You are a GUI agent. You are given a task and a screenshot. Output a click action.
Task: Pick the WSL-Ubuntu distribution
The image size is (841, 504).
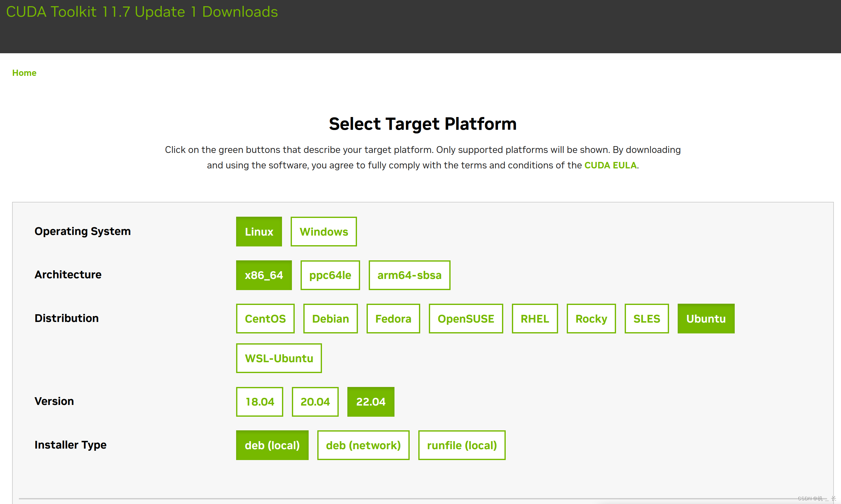pyautogui.click(x=279, y=358)
